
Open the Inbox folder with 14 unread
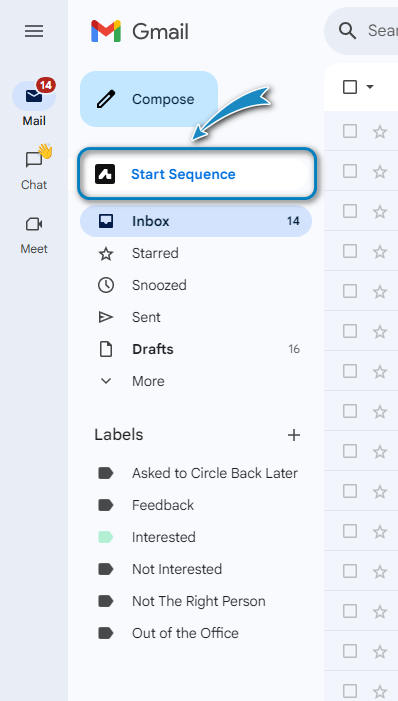tap(195, 221)
